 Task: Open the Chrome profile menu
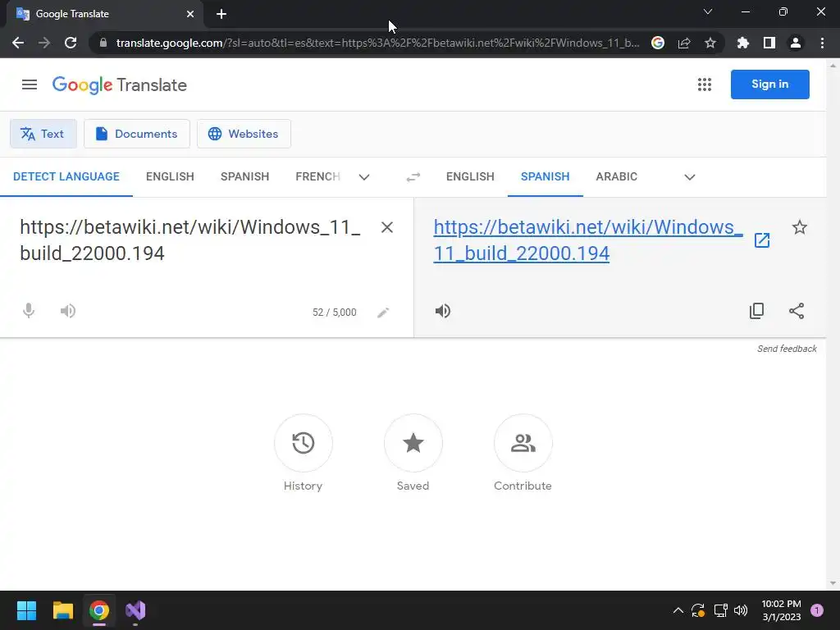pos(796,43)
